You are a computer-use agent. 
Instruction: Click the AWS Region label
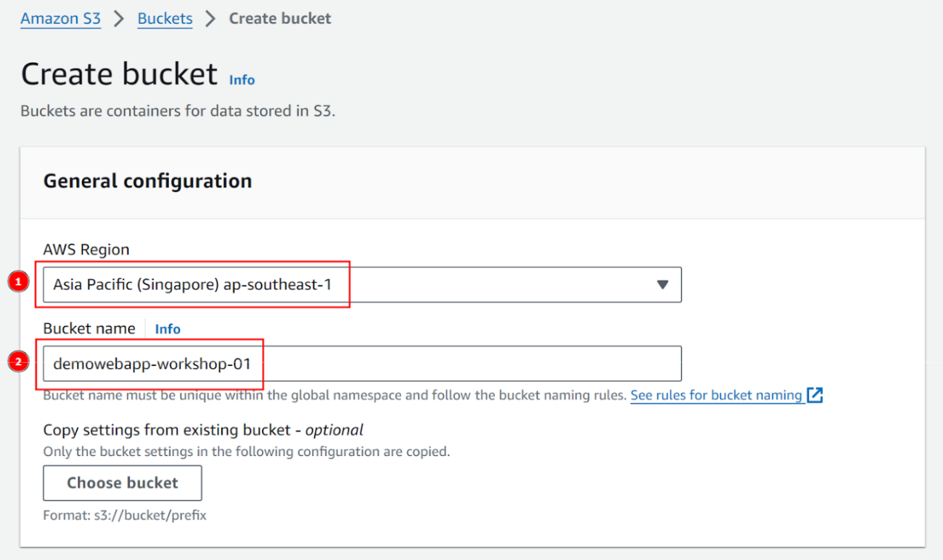click(87, 249)
